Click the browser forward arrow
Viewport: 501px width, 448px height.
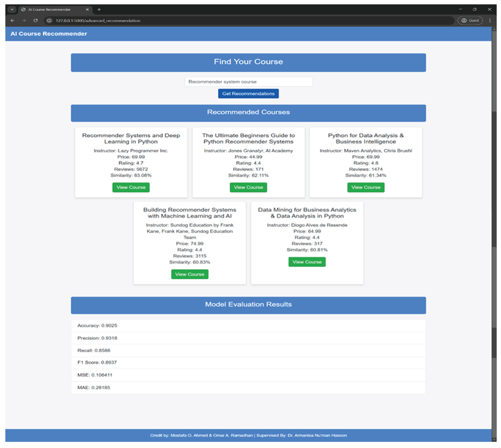(24, 21)
